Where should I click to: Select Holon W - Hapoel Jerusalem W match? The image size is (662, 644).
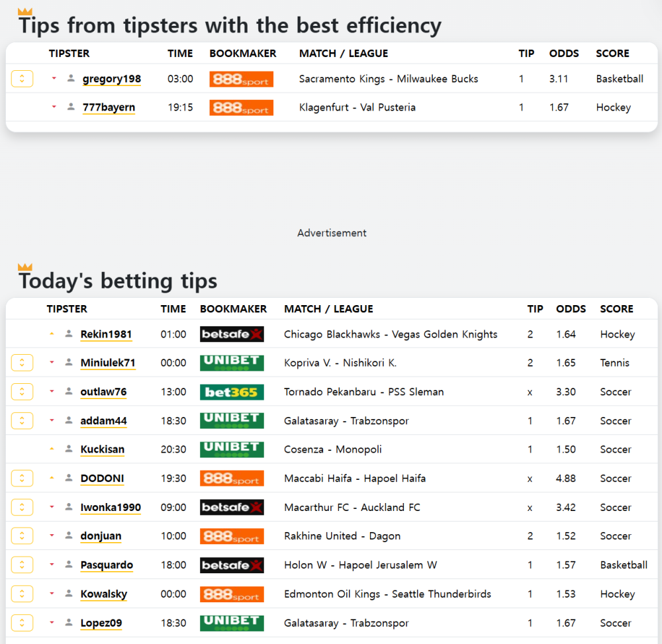point(361,565)
